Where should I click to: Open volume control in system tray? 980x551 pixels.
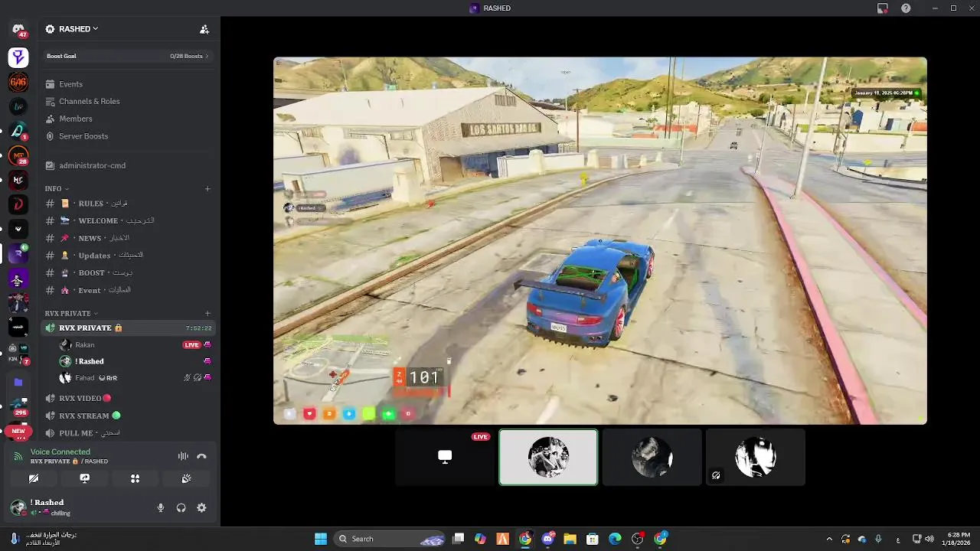[x=929, y=539]
